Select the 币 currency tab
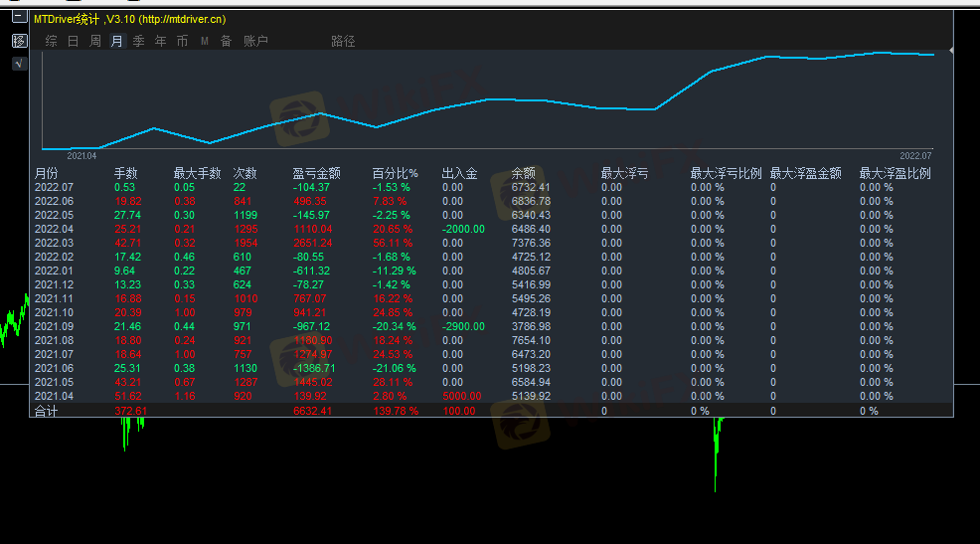 (182, 41)
